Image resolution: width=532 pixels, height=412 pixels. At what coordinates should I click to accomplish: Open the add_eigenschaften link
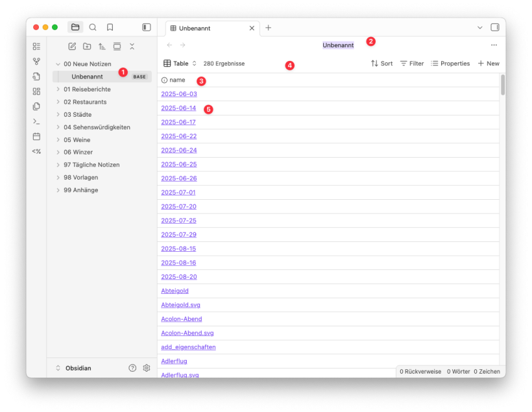click(188, 347)
